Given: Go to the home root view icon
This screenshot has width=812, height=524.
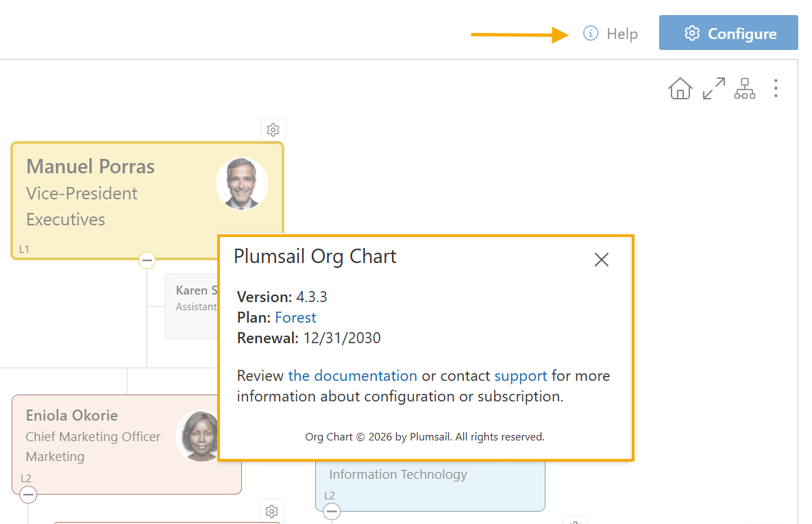Looking at the screenshot, I should pyautogui.click(x=680, y=88).
